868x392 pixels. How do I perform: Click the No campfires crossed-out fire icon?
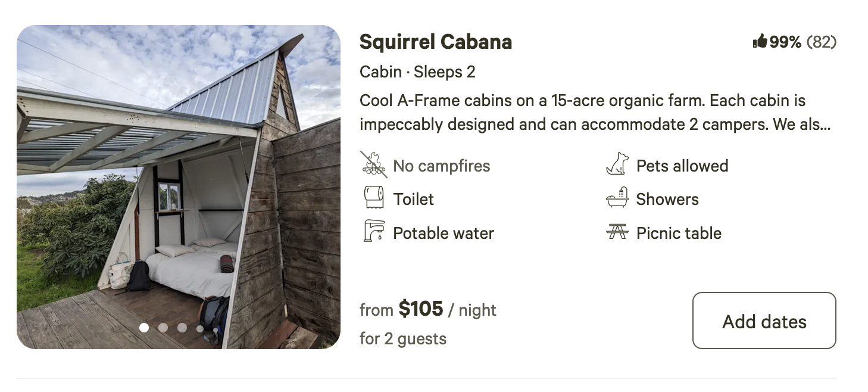click(374, 165)
